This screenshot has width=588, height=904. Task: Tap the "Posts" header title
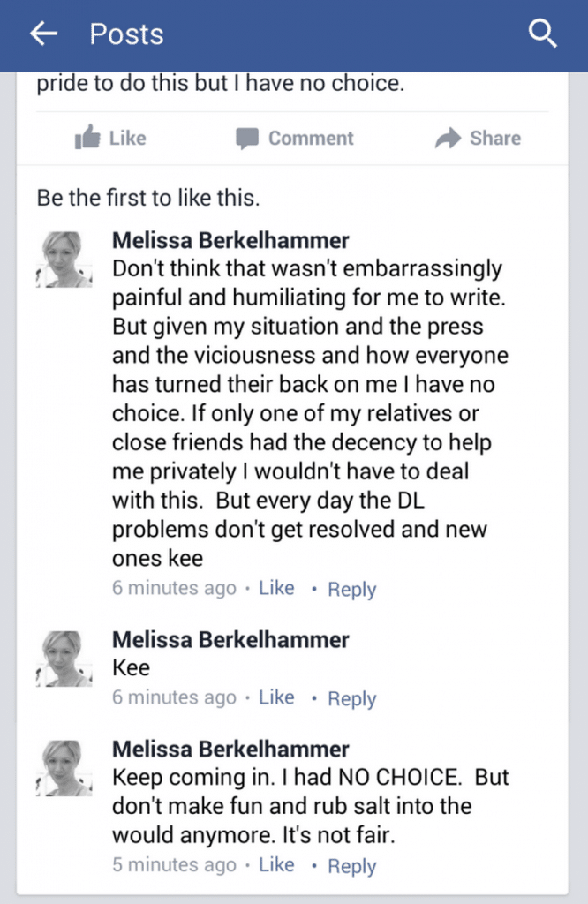(x=127, y=34)
